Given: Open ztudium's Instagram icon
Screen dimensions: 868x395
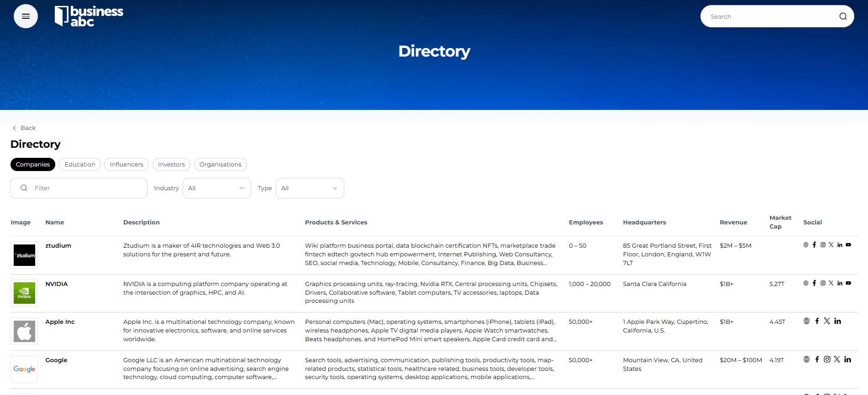Looking at the screenshot, I should [823, 245].
